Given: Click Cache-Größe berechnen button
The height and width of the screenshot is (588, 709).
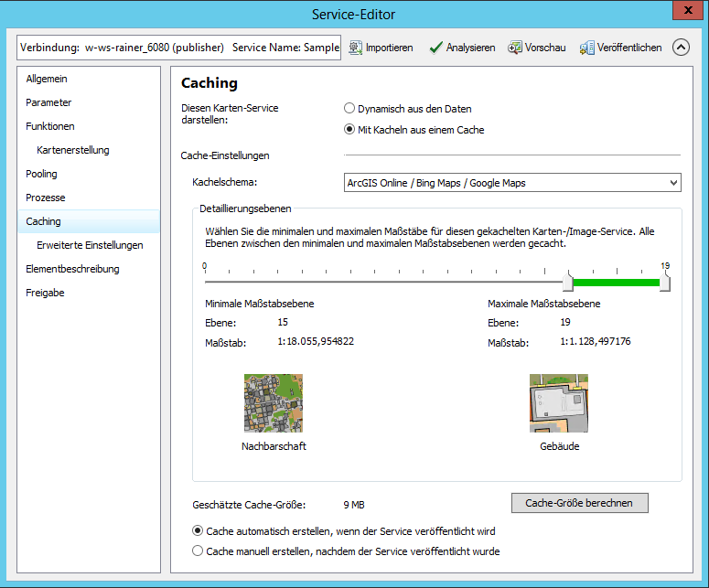Looking at the screenshot, I should [x=580, y=503].
